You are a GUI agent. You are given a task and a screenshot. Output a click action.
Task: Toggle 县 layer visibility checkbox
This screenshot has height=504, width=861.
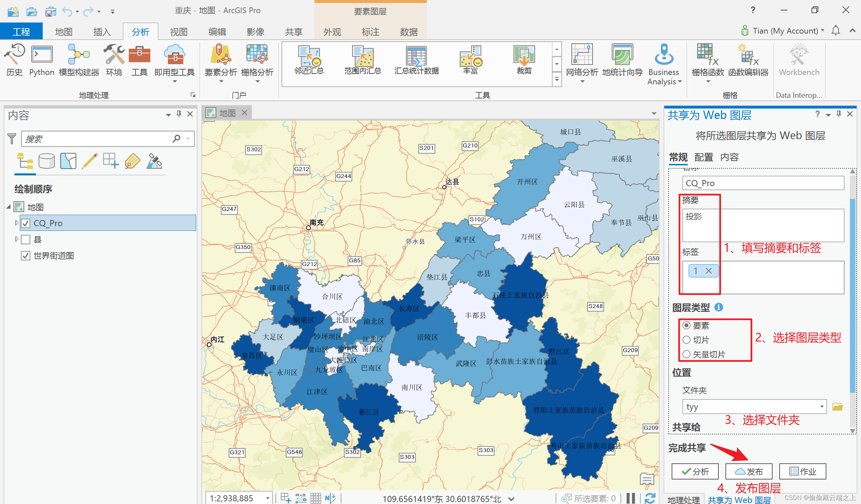pyautogui.click(x=26, y=240)
